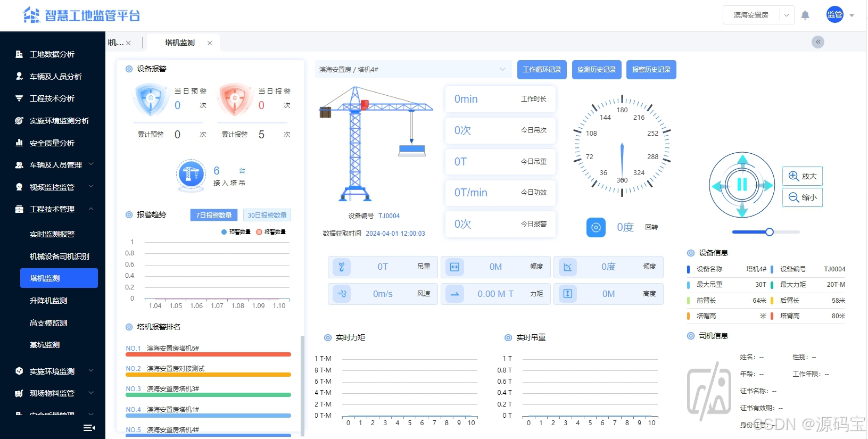The height and width of the screenshot is (439, 868).
Task: Collapse the right panel with double-chevron icon
Action: point(818,42)
